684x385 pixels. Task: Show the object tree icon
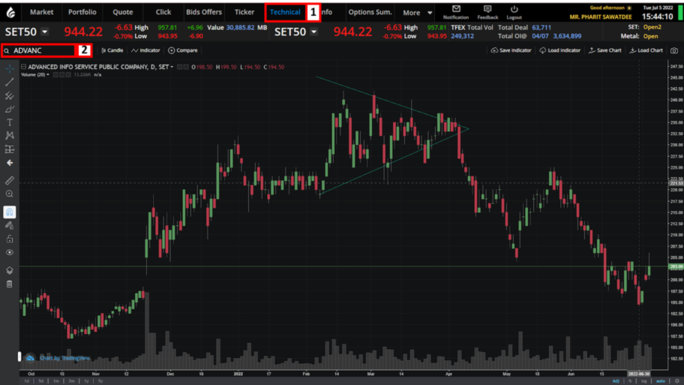point(10,270)
